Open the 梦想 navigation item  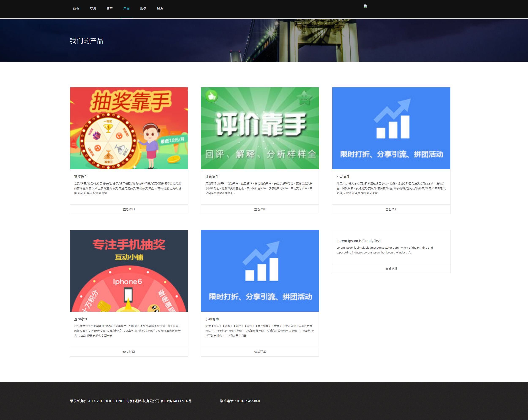pos(93,8)
